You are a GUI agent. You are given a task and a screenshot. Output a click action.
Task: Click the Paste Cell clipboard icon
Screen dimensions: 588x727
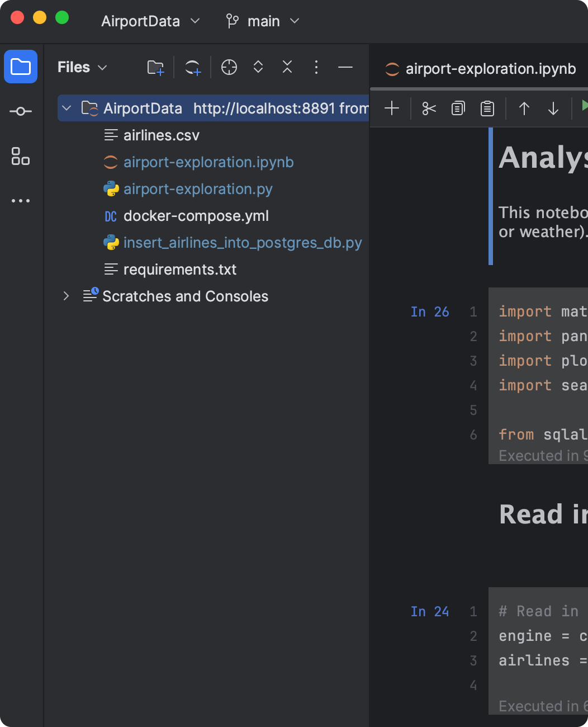coord(487,108)
